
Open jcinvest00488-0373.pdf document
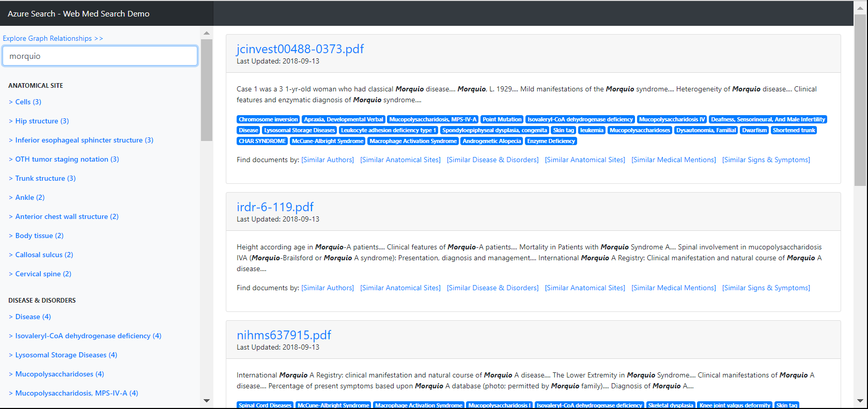click(300, 49)
